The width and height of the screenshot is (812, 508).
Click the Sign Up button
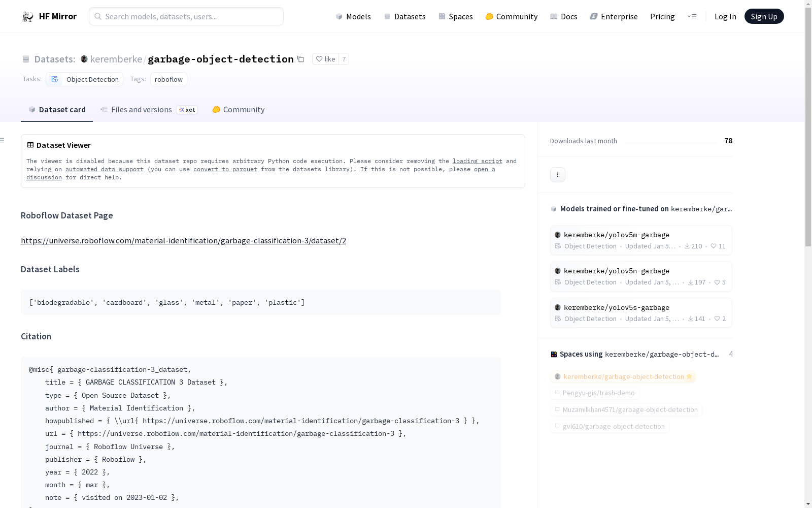coord(764,16)
